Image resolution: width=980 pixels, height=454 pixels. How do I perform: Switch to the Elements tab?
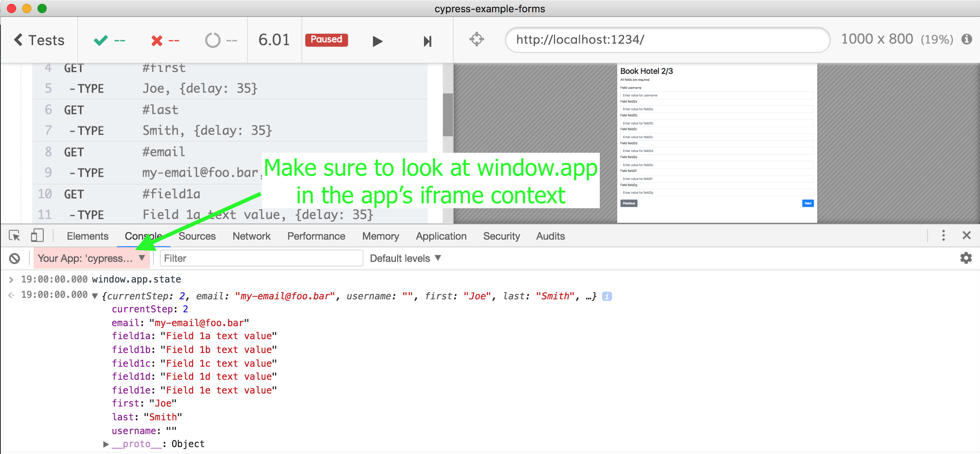point(88,236)
